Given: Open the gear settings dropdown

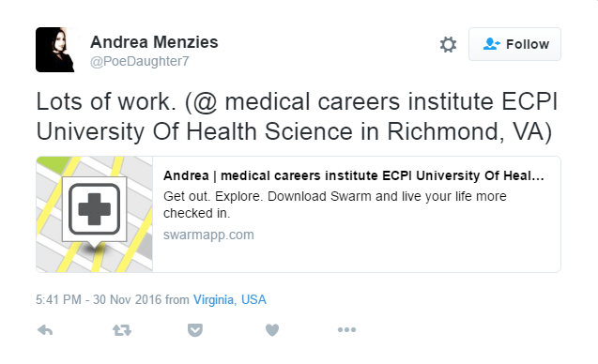Looking at the screenshot, I should point(448,44).
